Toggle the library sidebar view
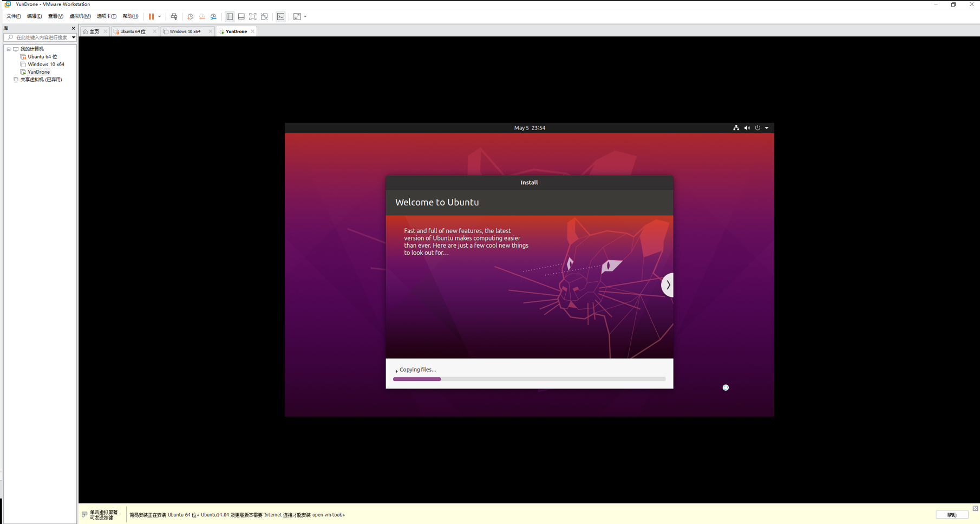The height and width of the screenshot is (524, 980). (230, 17)
